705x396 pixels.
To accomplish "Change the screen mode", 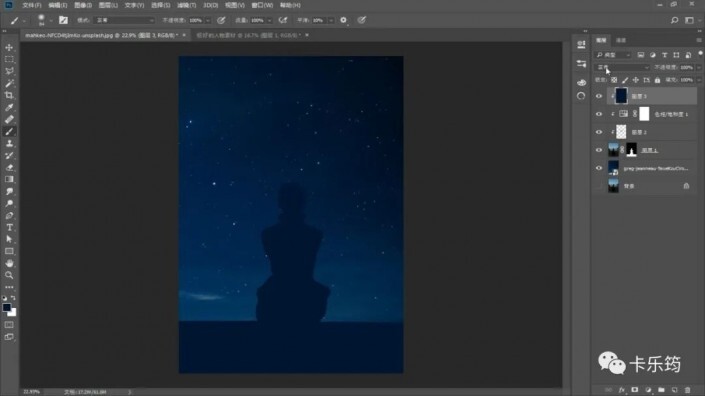I will pyautogui.click(x=9, y=337).
